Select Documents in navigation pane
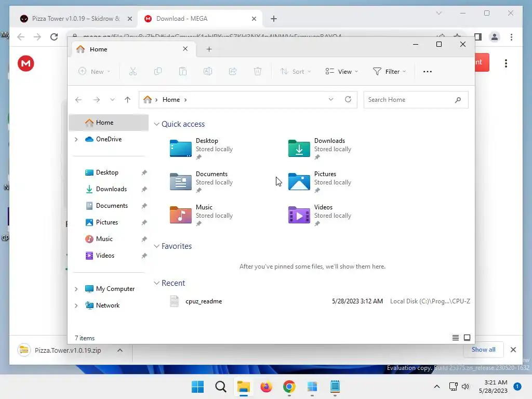 coord(111,206)
